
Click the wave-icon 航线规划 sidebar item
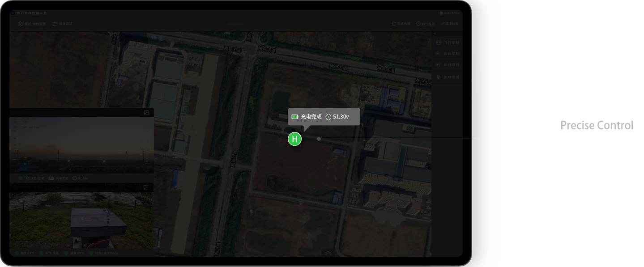point(448,77)
